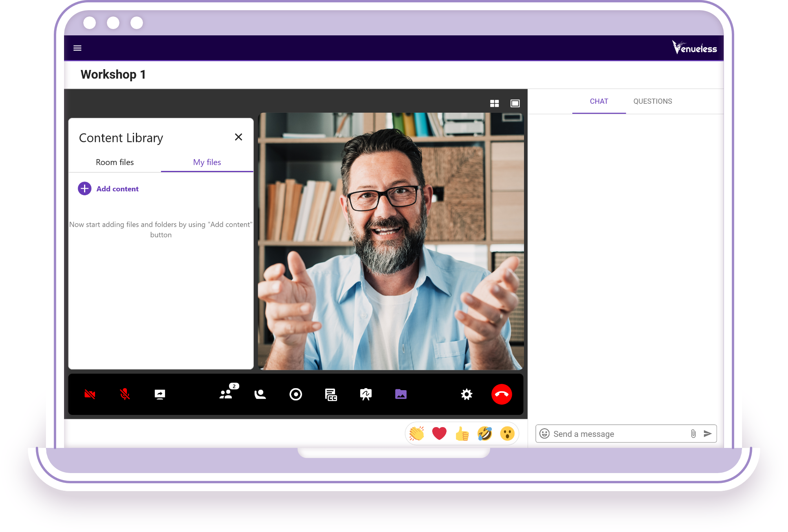Select the My files tab
This screenshot has width=788, height=532.
click(207, 162)
